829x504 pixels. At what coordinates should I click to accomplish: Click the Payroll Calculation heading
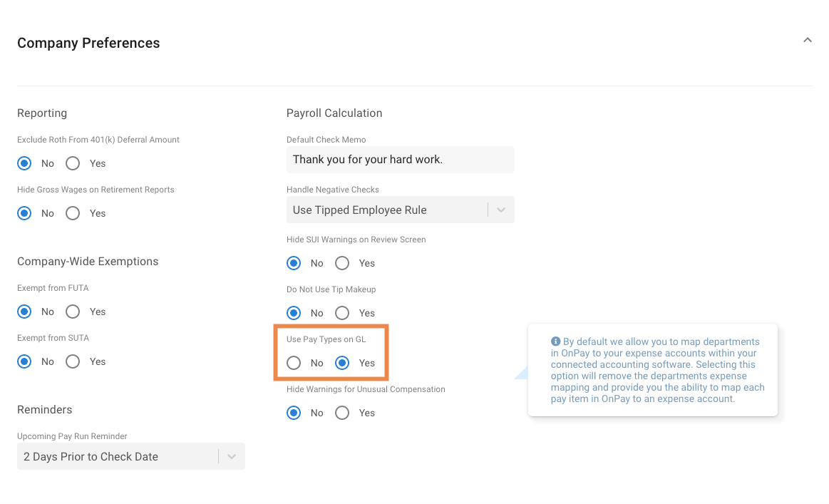[334, 113]
